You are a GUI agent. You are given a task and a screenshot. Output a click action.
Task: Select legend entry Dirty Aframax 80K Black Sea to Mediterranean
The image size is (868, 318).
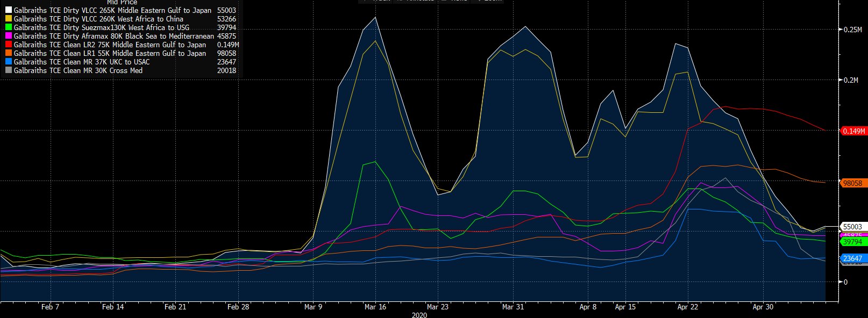click(114, 36)
